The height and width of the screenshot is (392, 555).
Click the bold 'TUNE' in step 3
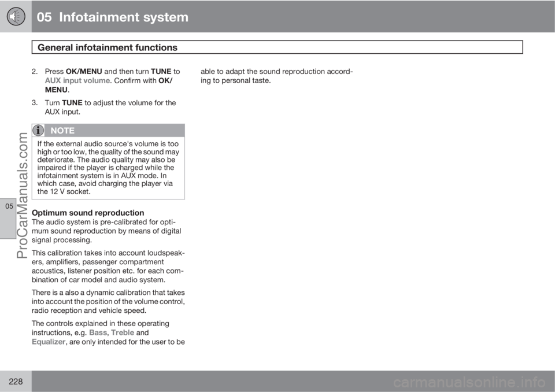(72, 103)
